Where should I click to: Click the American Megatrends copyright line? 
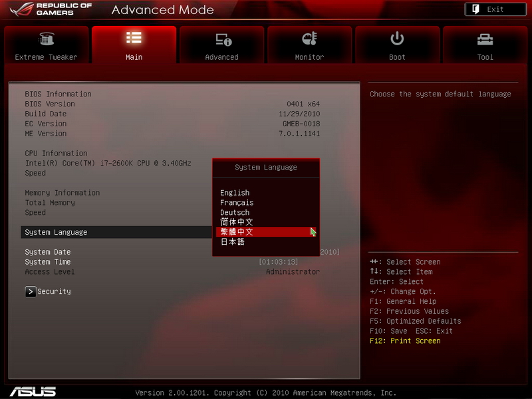(x=265, y=392)
